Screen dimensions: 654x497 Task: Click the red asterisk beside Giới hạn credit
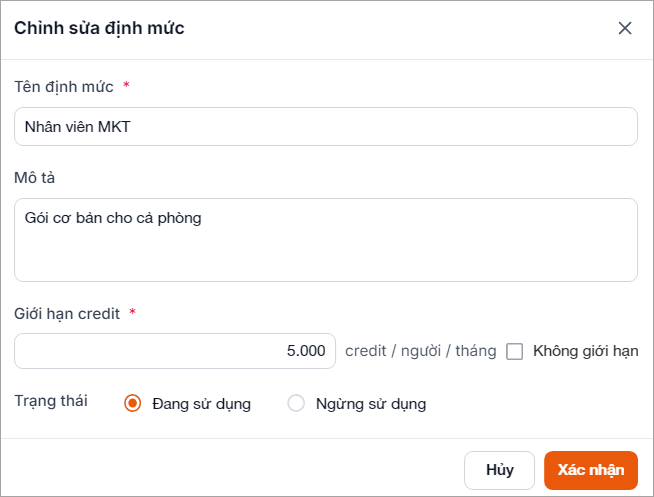pyautogui.click(x=132, y=313)
